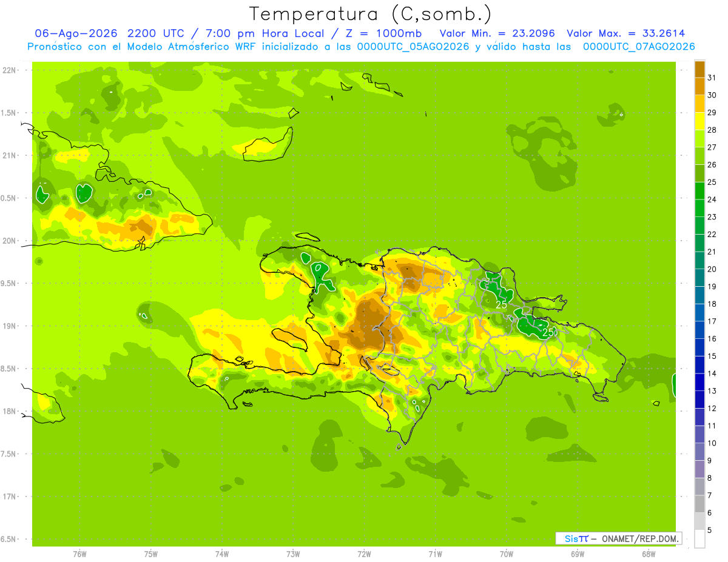Click the colorbar label '9'
The image size is (728, 562).
[x=710, y=461]
